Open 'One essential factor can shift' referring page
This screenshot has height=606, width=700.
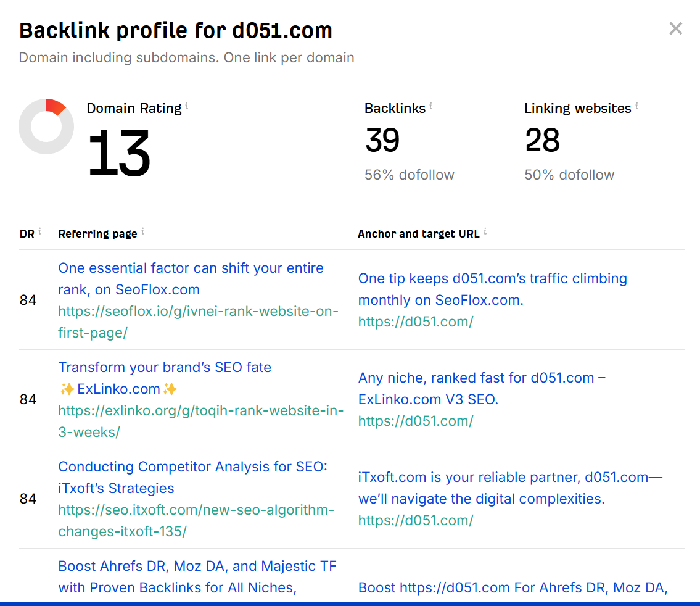(x=191, y=279)
